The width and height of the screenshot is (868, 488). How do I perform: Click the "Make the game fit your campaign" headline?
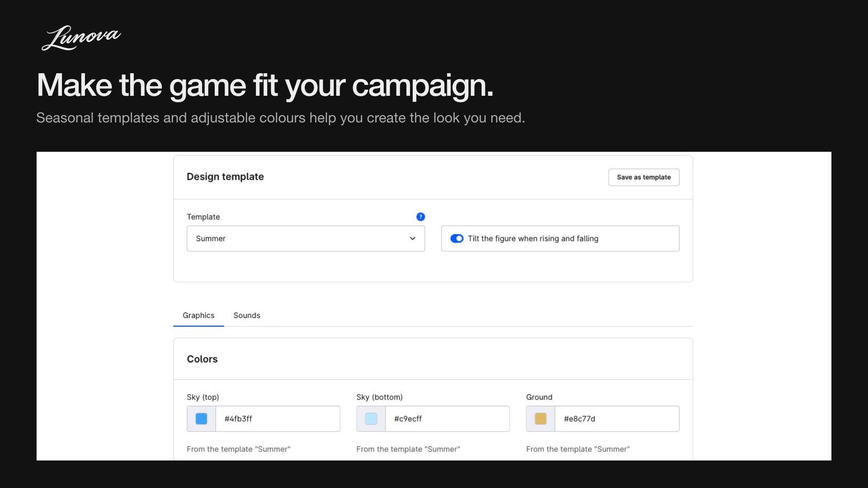point(265,85)
